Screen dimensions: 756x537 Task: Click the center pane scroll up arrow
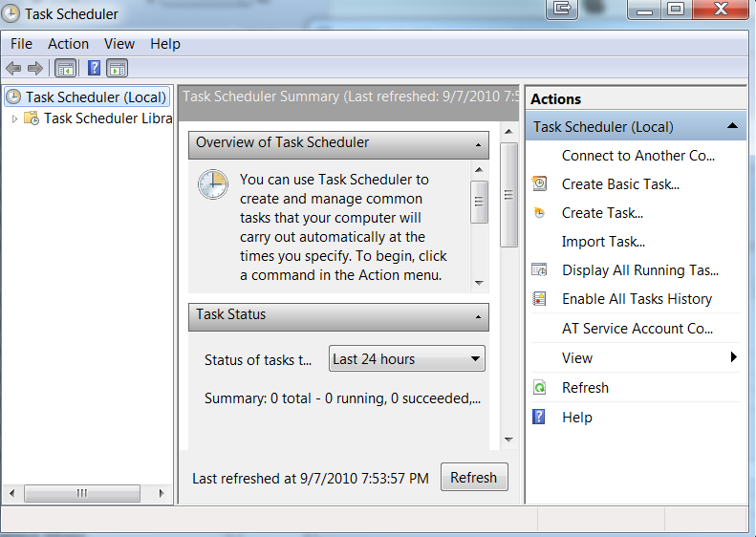508,132
